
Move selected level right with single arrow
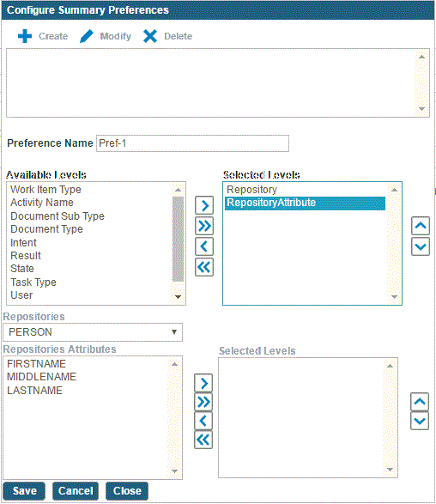coord(204,205)
